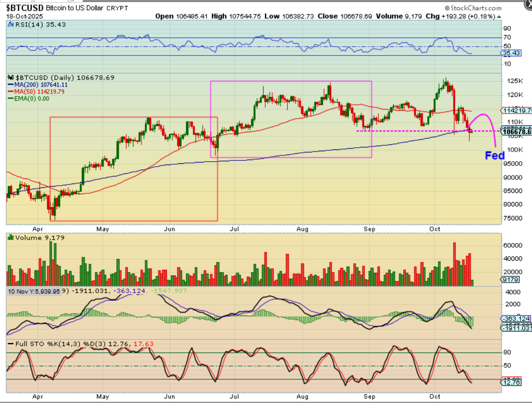The image size is (532, 403).
Task: Click the 35.43 RSI value tag on right axis
Action: (511, 53)
